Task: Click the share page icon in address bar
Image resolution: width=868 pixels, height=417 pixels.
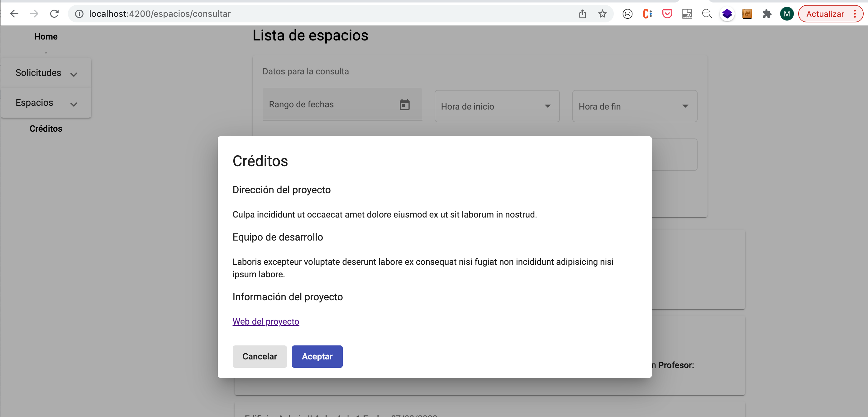Action: (x=583, y=14)
